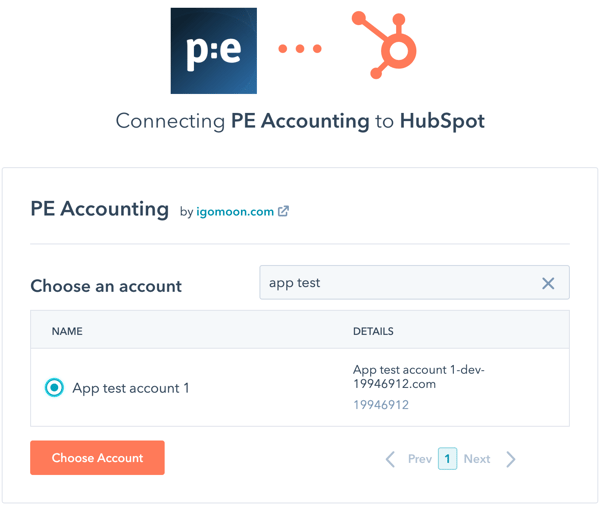The width and height of the screenshot is (600, 506).
Task: Open external link icon beside igomoon.com
Action: (283, 211)
